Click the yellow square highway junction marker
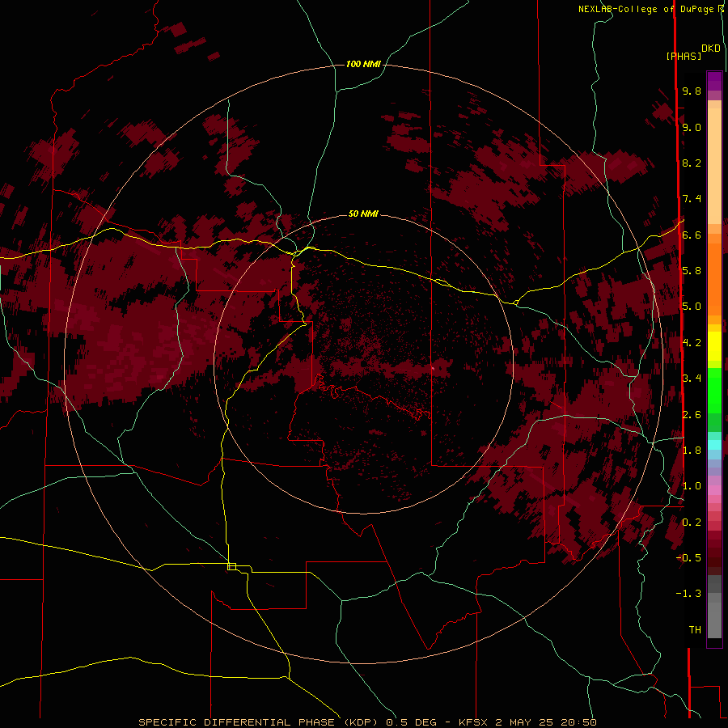 (x=231, y=566)
